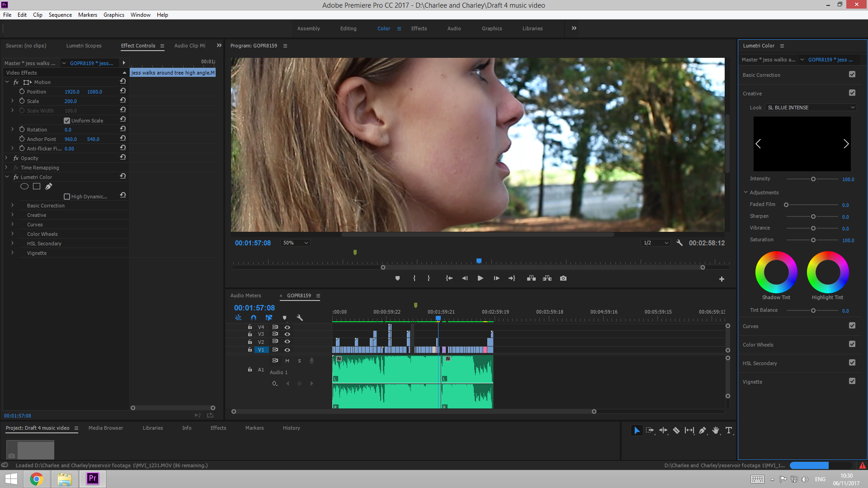The height and width of the screenshot is (488, 868).
Task: Open Media Browser tab
Action: pyautogui.click(x=106, y=428)
